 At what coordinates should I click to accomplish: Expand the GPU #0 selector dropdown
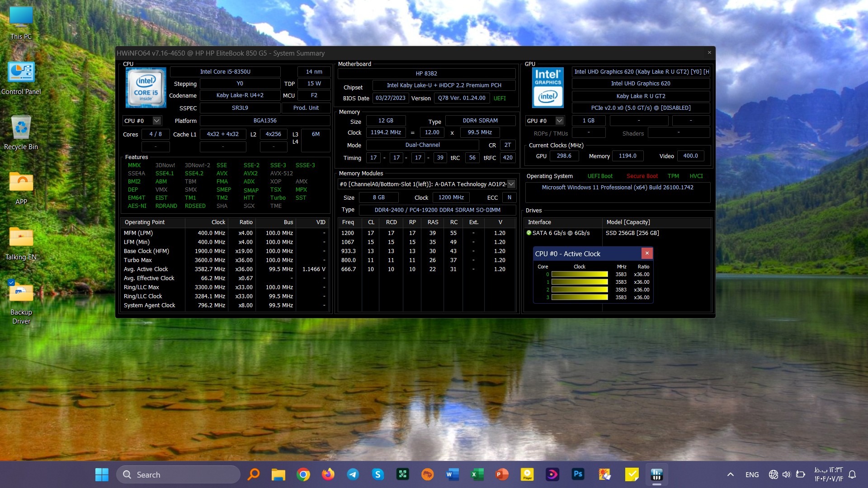click(559, 121)
